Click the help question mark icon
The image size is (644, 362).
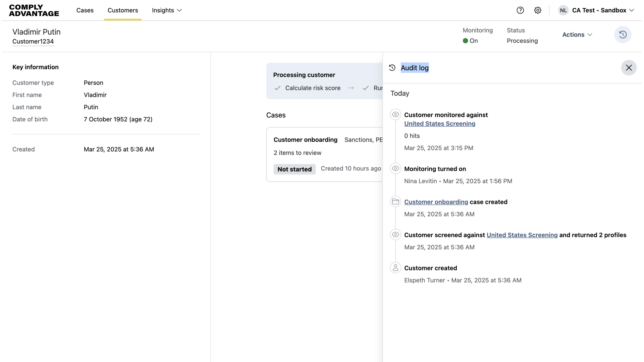pyautogui.click(x=520, y=10)
